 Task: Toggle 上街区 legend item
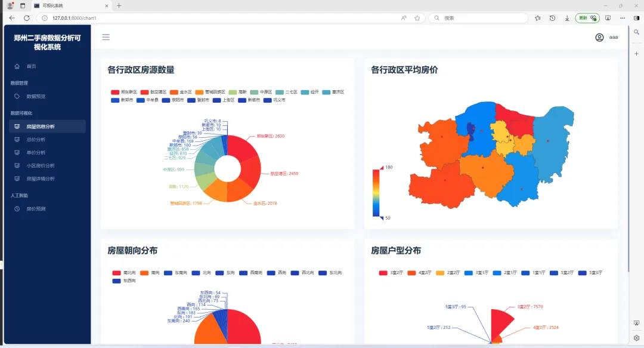coord(224,100)
